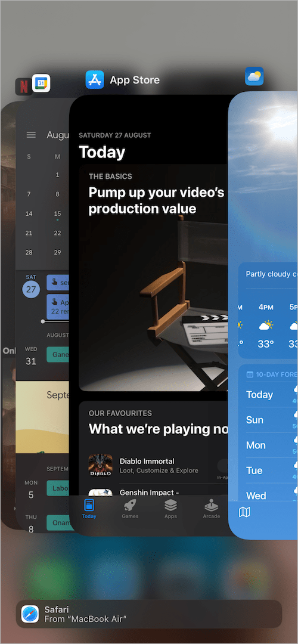Switch to the Games tab
Screen dimensions: 298x644
(130, 509)
